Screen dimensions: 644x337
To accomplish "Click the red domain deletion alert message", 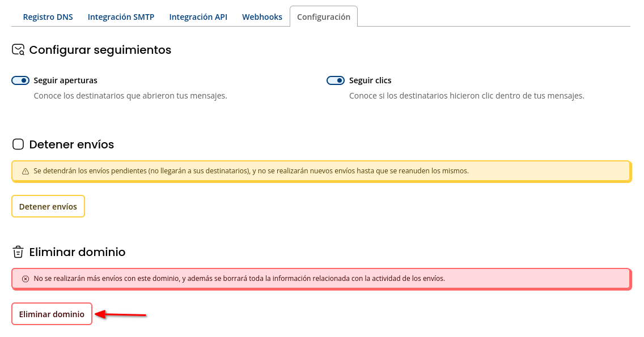I will pyautogui.click(x=239, y=278).
